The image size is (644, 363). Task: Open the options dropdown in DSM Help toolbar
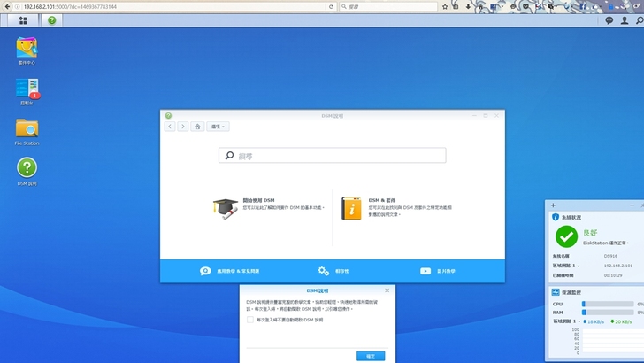click(218, 127)
